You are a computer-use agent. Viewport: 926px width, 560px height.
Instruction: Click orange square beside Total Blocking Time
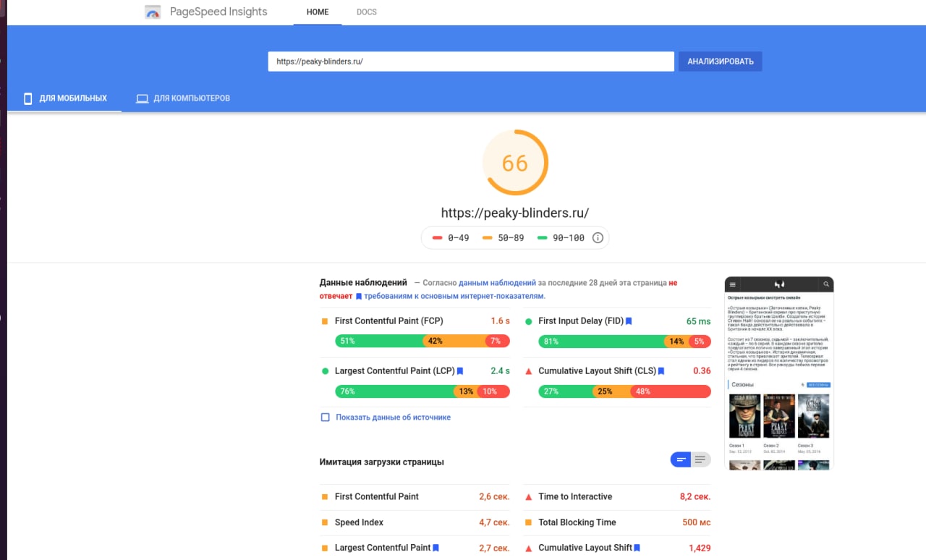(x=528, y=522)
